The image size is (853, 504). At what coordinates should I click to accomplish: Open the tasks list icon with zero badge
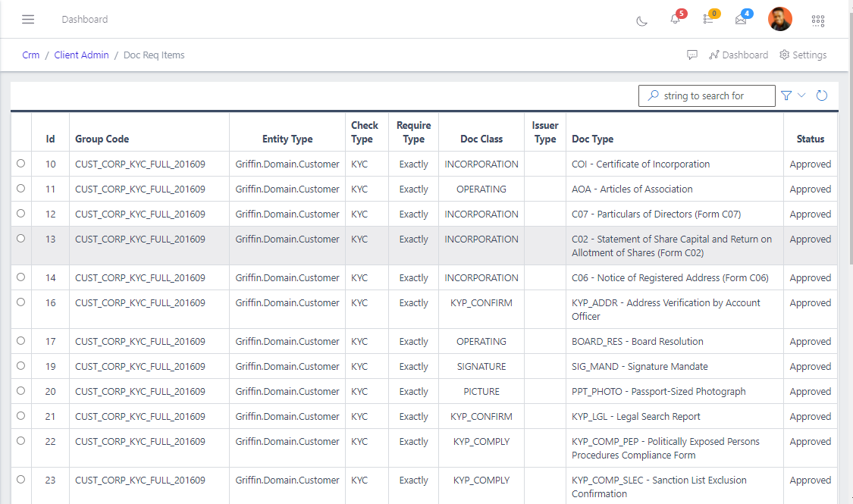707,21
